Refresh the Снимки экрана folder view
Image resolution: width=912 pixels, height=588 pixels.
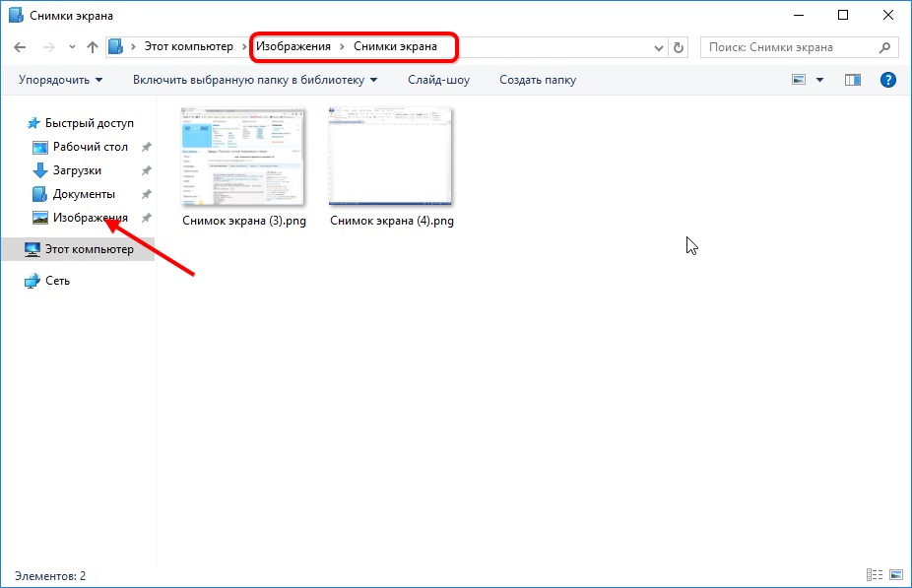(678, 47)
